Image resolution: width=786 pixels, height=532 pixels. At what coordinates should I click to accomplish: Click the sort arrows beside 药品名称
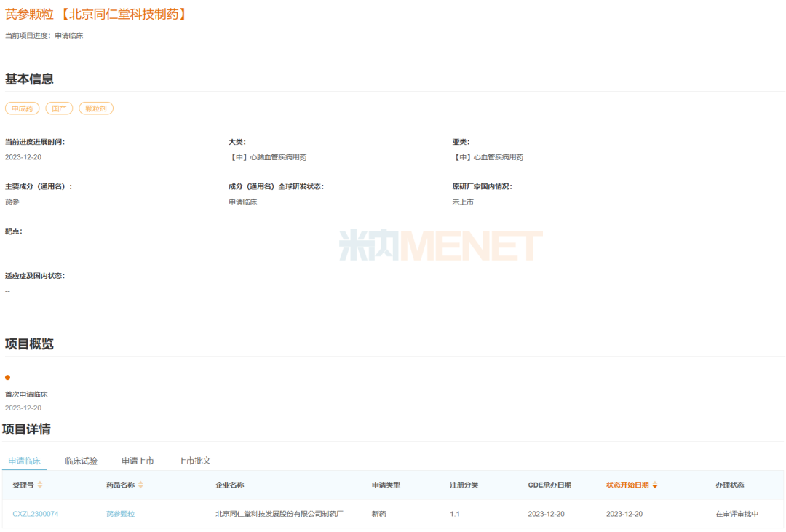click(x=140, y=485)
